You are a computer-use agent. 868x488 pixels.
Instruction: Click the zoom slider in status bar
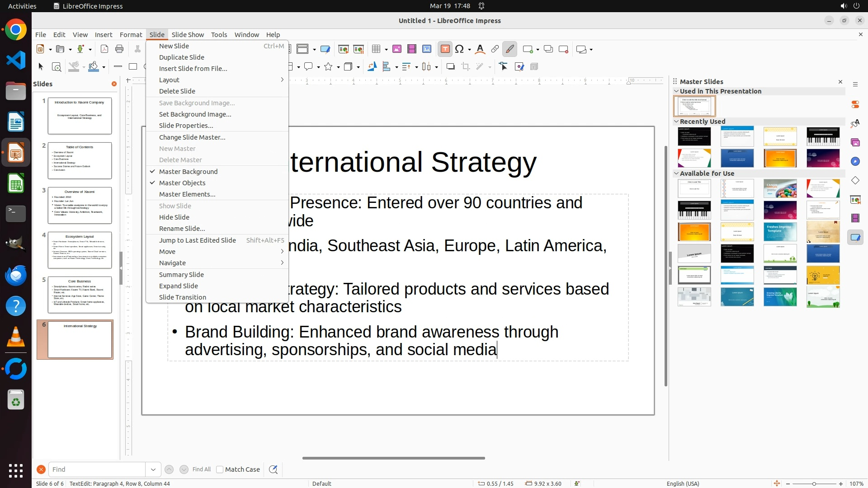coord(814,484)
